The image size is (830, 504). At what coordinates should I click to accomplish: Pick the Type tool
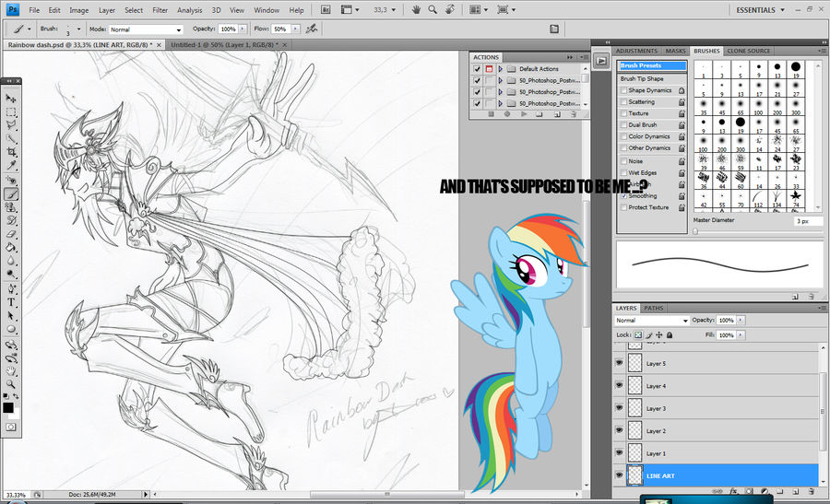point(11,302)
